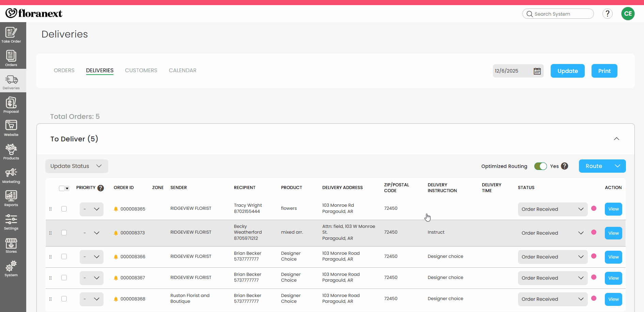
Task: Click the Priority help icon
Action: 100,188
